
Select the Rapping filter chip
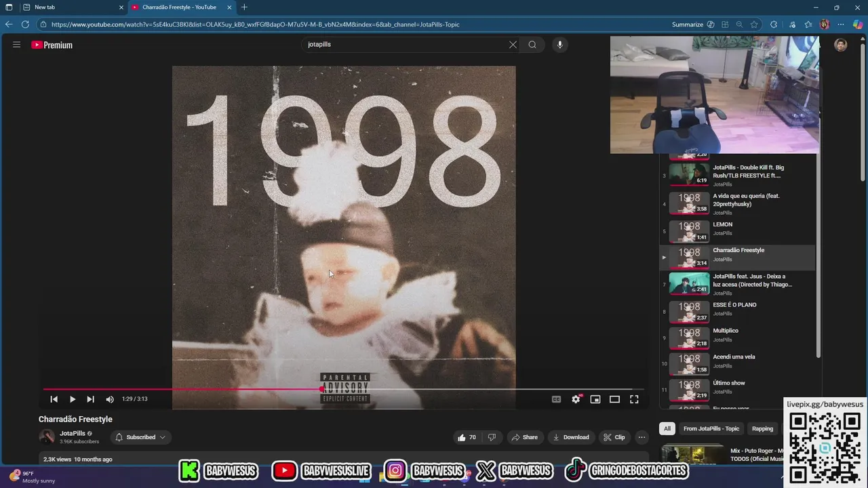click(762, 428)
